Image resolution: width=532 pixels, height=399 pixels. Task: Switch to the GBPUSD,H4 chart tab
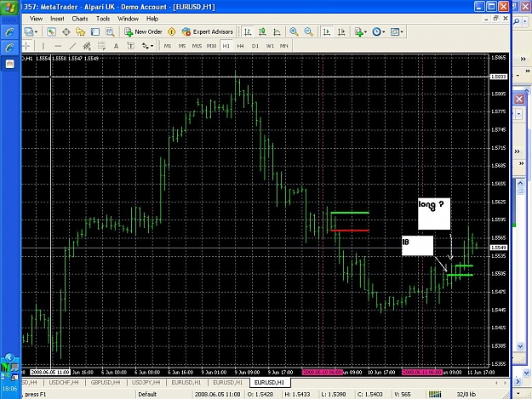point(106,382)
